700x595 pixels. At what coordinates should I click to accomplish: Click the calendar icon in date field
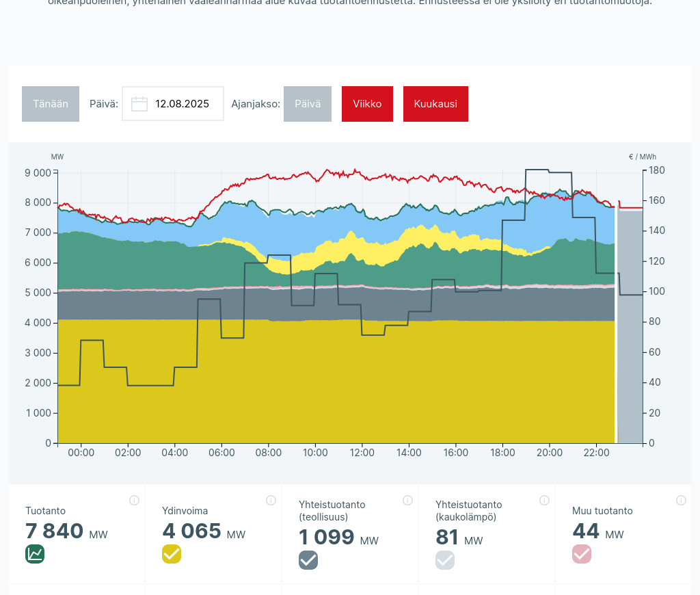139,104
